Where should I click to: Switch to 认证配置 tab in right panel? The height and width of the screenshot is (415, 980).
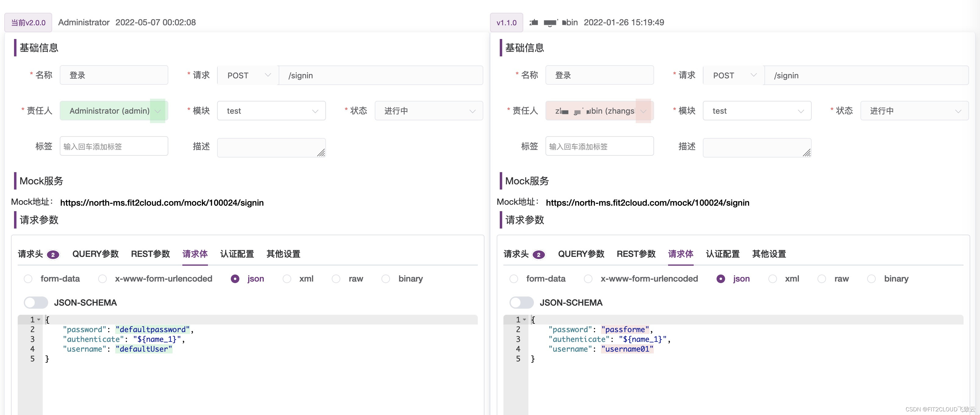[723, 254]
